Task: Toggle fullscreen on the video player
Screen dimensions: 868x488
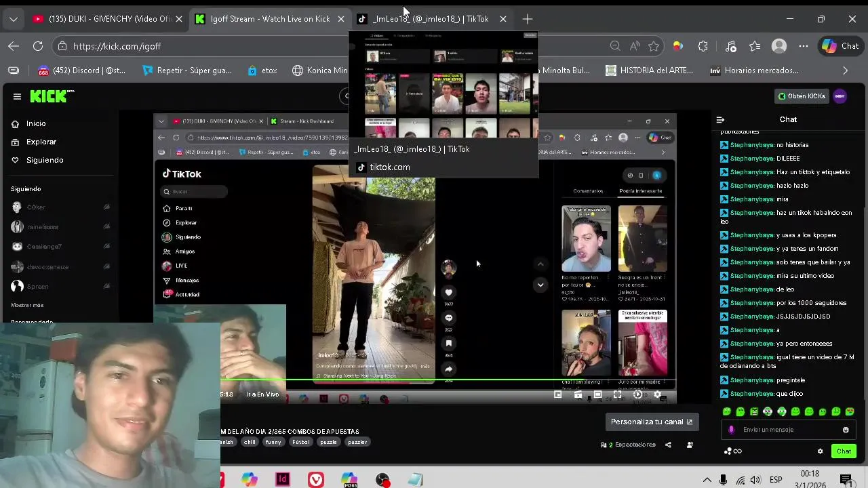Action: pyautogui.click(x=617, y=394)
